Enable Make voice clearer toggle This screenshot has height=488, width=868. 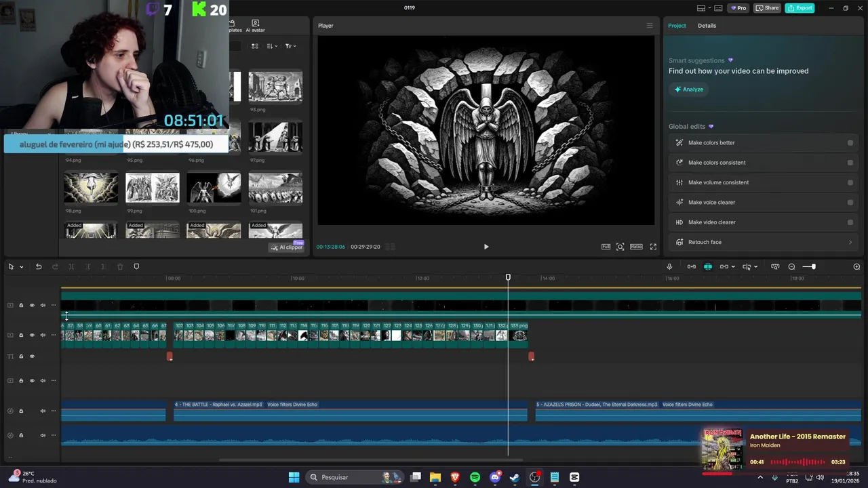850,202
